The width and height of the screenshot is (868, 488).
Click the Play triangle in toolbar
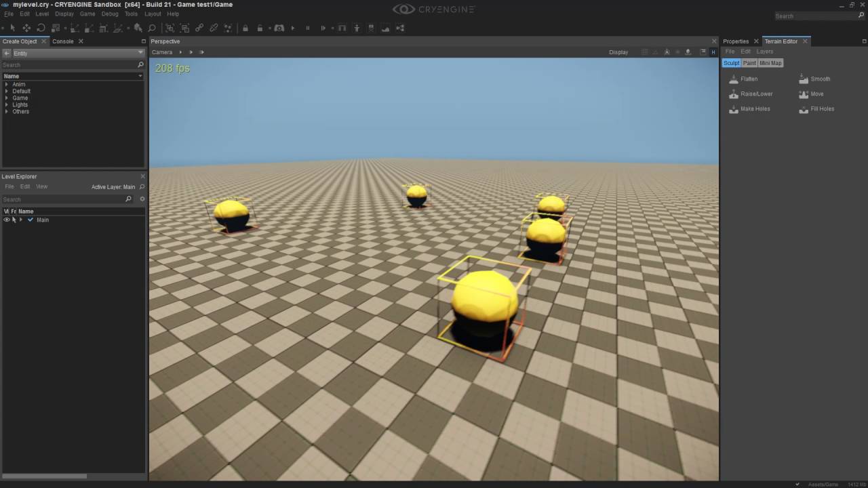pos(293,28)
